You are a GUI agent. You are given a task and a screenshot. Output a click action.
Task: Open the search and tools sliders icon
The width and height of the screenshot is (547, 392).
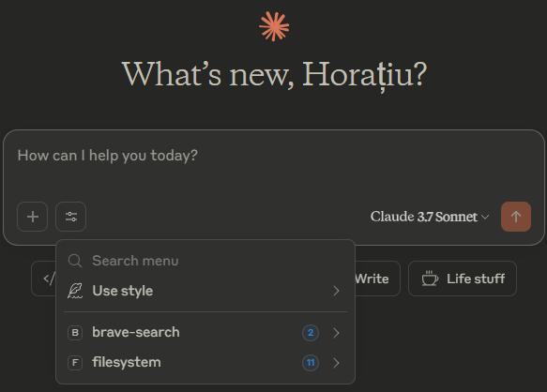[70, 217]
